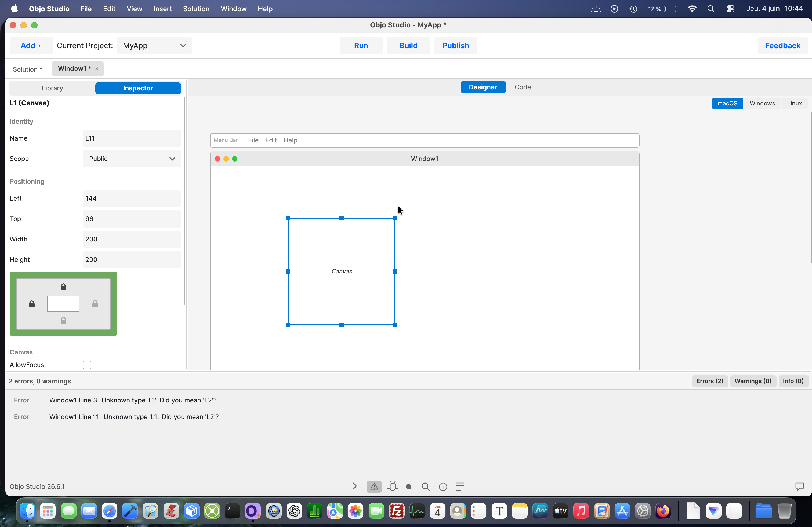The height and width of the screenshot is (527, 812).
Task: Click the Publish button
Action: point(455,45)
